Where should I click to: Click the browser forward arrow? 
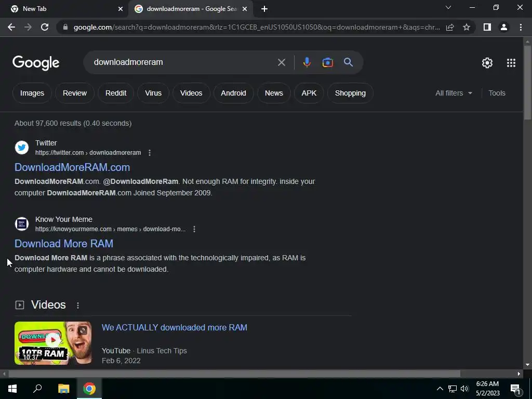point(28,27)
